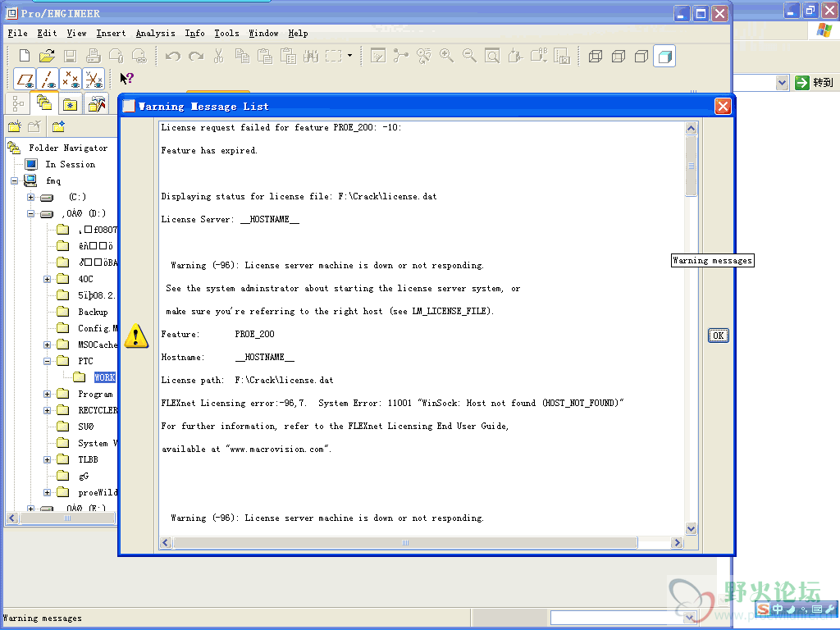Click warning list scroll down arrow
This screenshot has width=840, height=630.
click(x=691, y=529)
